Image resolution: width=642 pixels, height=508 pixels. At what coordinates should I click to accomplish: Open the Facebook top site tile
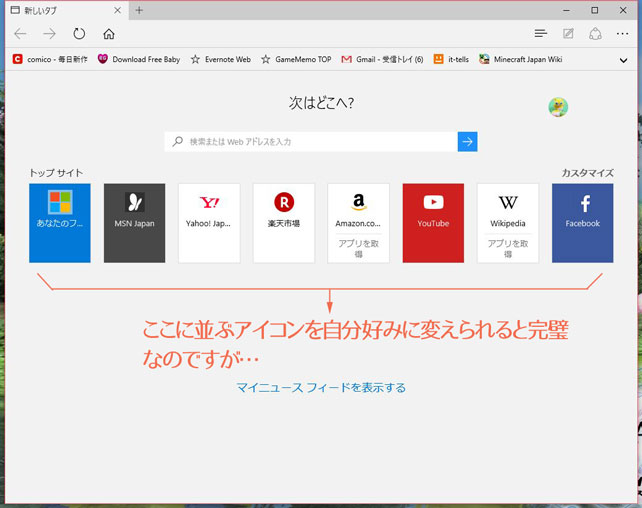(582, 222)
